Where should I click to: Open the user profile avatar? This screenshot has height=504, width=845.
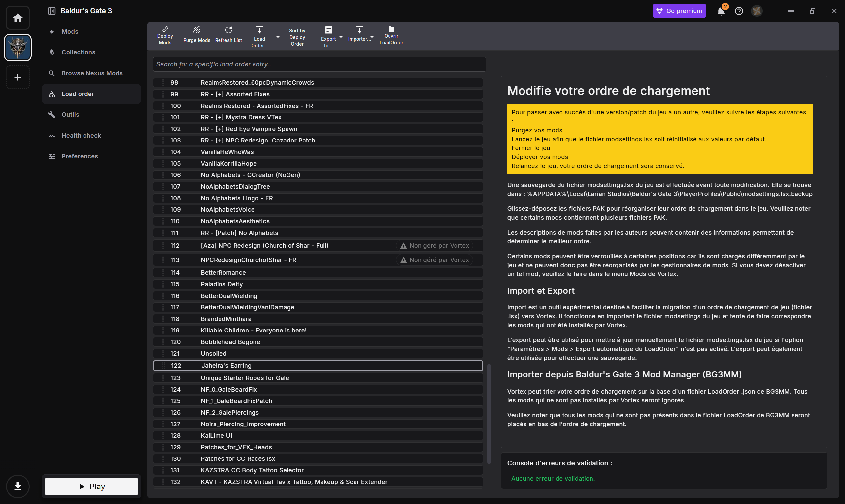pos(757,11)
